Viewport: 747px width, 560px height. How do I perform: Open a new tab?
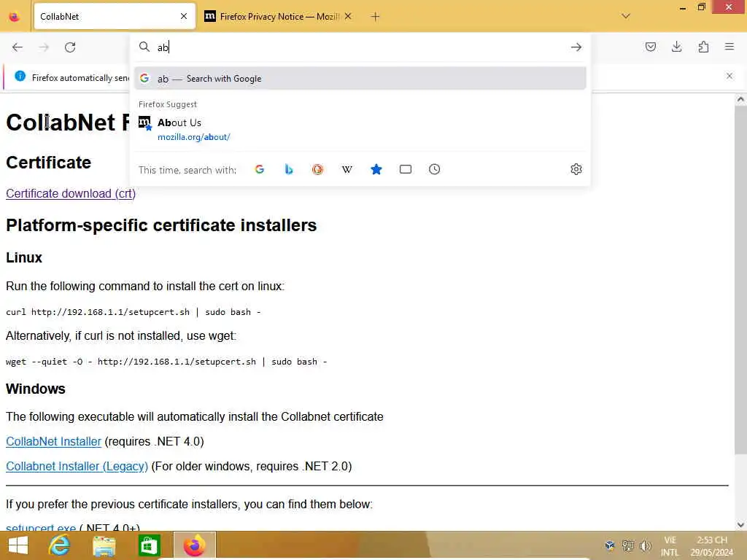376,17
